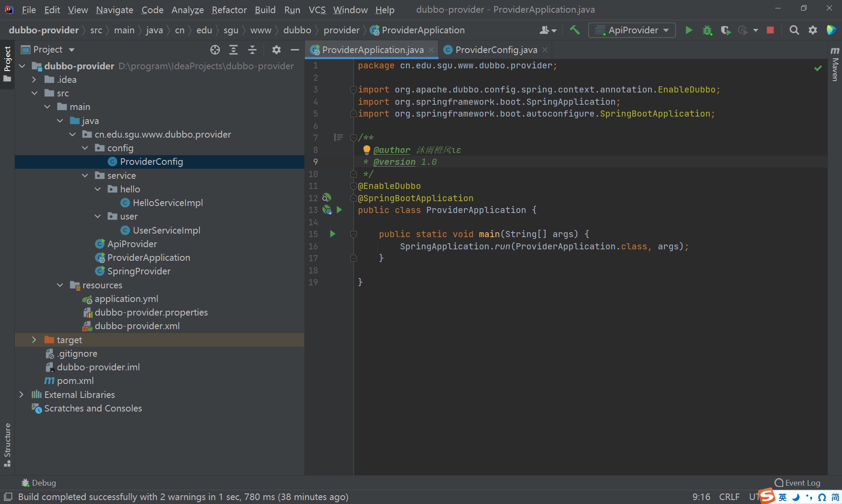Select dubbo-provider.xml file

(x=137, y=326)
